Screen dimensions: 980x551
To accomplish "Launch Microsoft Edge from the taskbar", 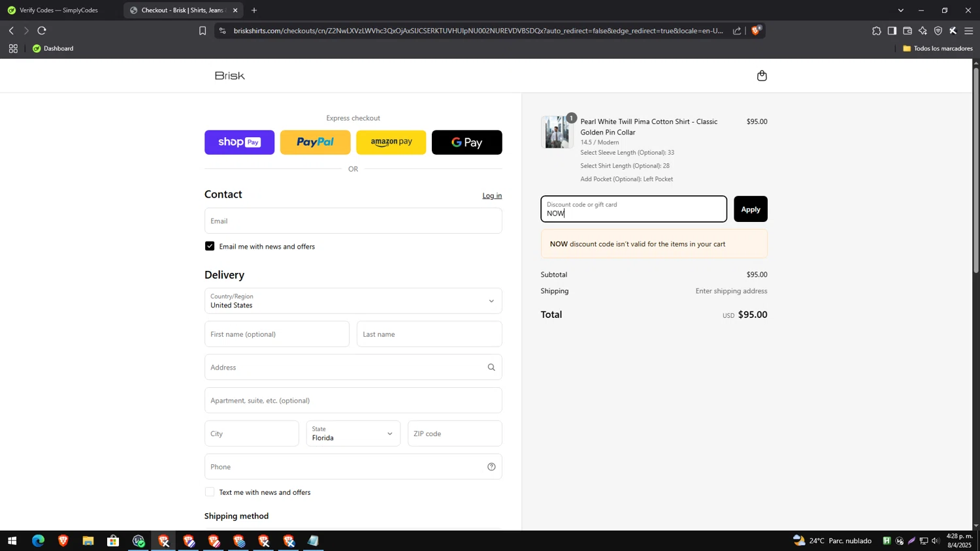I will pyautogui.click(x=38, y=541).
